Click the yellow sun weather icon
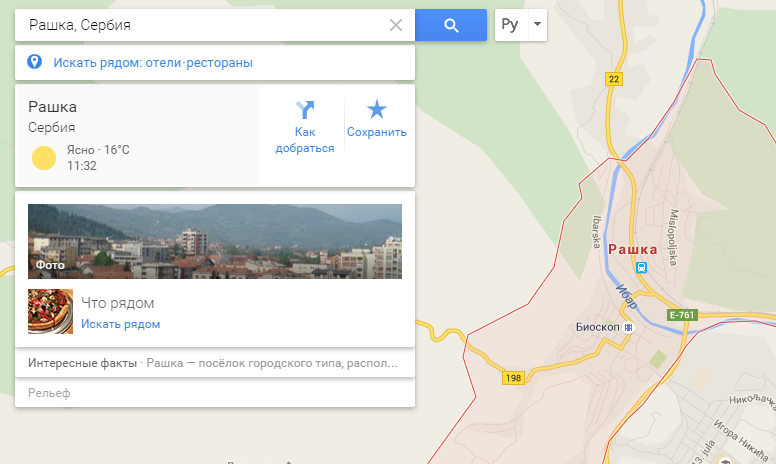Image resolution: width=776 pixels, height=464 pixels. (x=43, y=157)
